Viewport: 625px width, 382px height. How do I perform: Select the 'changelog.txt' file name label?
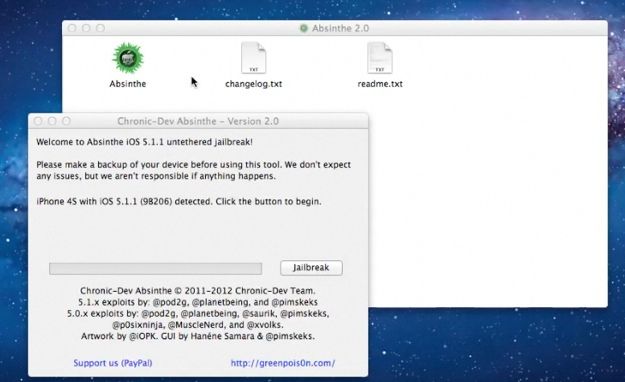pos(254,84)
